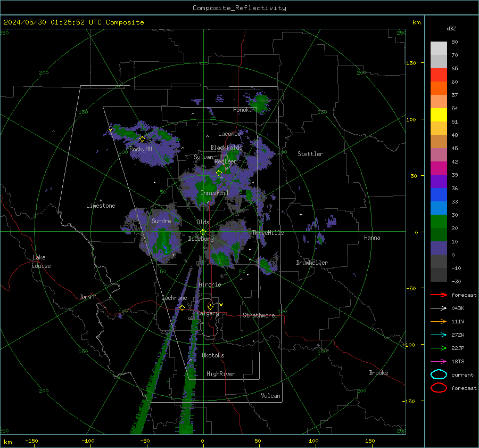Select the orange swatch between 60 and 57 dBZ
Image resolution: width=479 pixels, height=448 pixels.
point(439,88)
